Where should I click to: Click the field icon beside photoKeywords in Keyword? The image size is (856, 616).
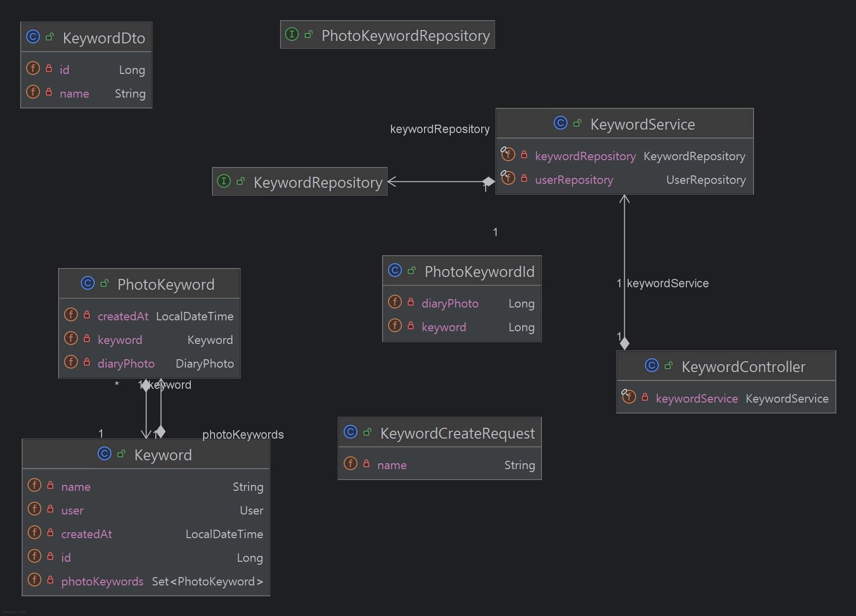coord(35,580)
